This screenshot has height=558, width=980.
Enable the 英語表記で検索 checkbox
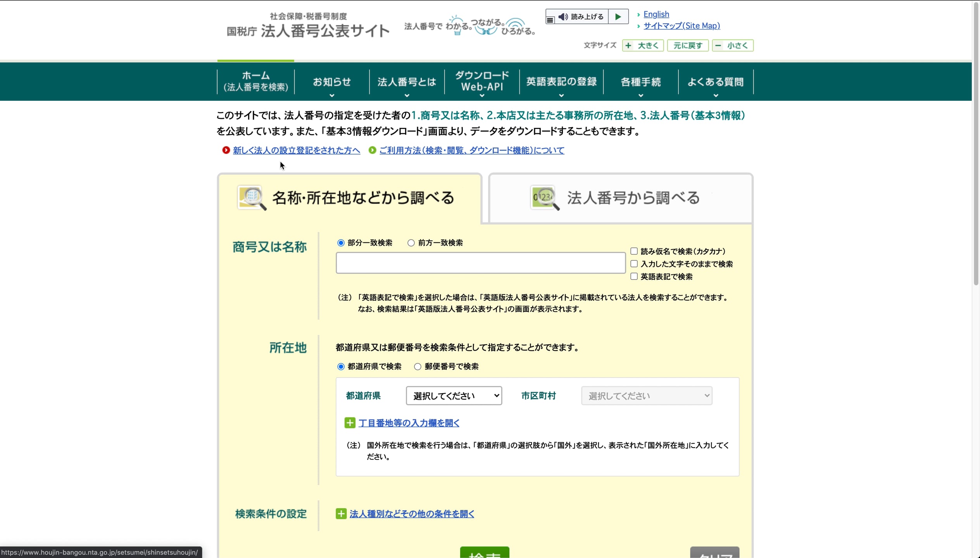(633, 276)
